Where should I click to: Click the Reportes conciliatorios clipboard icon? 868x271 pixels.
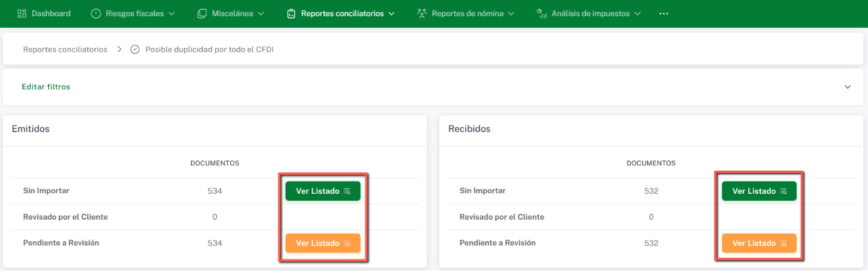(x=291, y=13)
